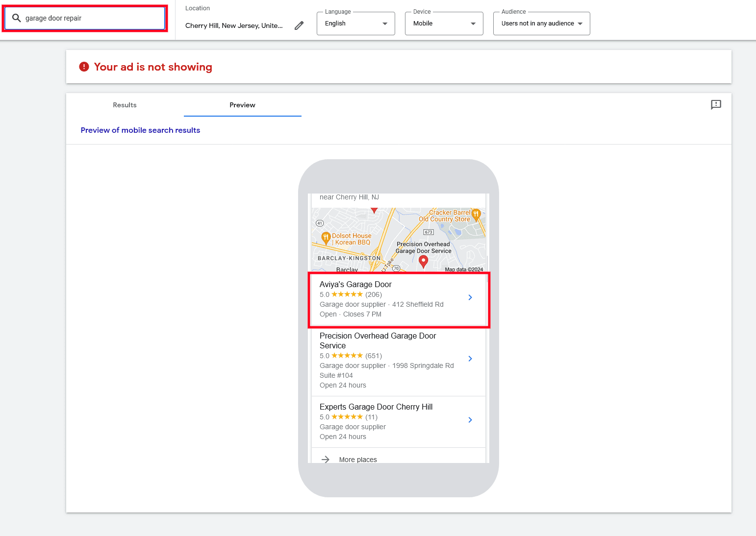Open the send feedback icon
This screenshot has height=536, width=756.
click(716, 104)
